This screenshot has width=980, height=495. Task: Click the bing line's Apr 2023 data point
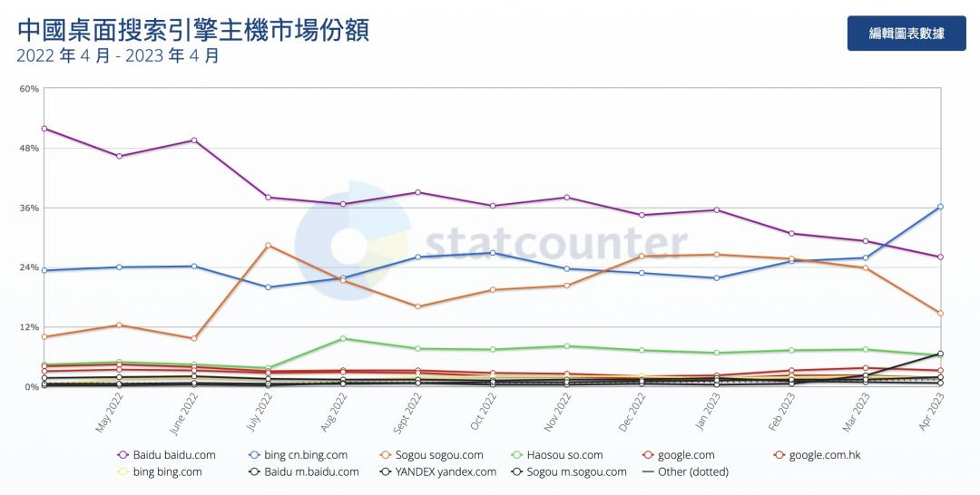pos(940,207)
